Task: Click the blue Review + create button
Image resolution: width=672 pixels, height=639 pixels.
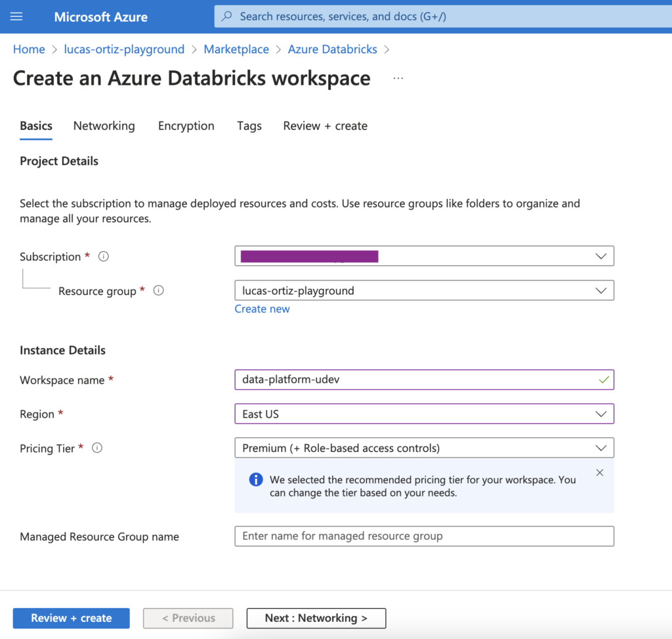Action: coord(71,618)
